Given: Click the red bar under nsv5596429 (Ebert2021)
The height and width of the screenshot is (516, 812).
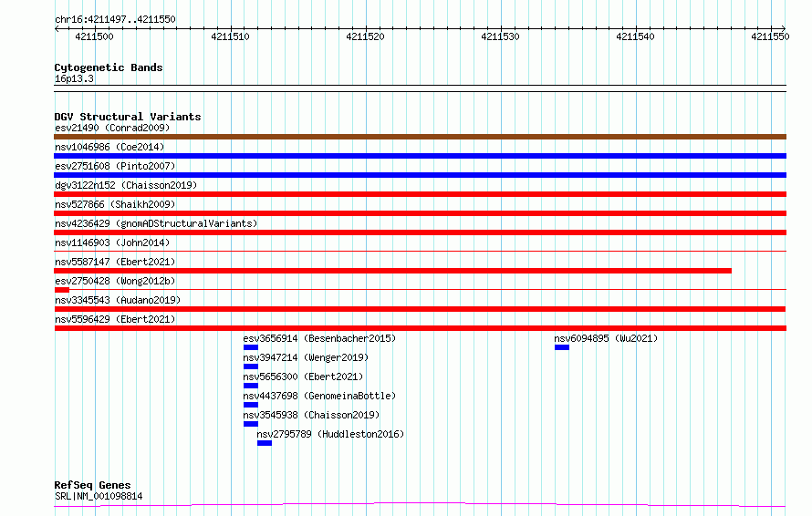Looking at the screenshot, I should [420, 328].
